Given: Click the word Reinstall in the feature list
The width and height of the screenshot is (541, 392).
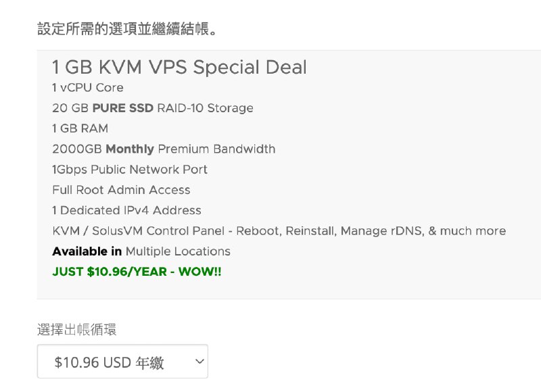Looking at the screenshot, I should 310,231.
